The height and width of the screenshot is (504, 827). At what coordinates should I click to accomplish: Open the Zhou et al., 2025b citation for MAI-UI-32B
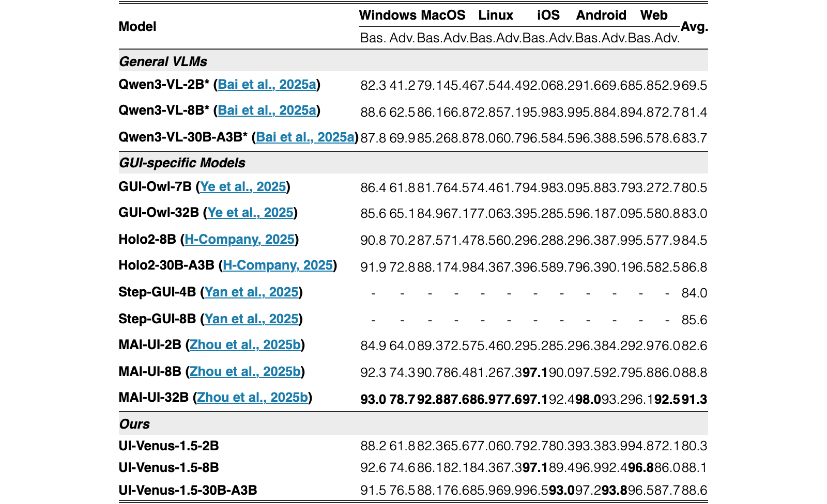(x=252, y=397)
